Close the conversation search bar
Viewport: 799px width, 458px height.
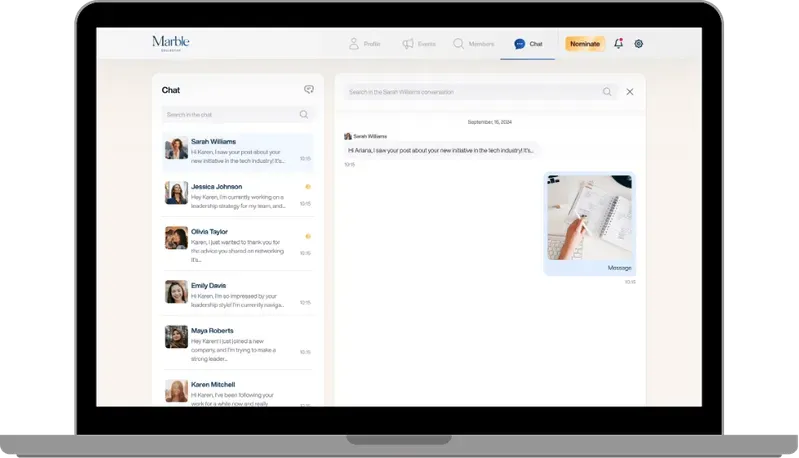pos(630,92)
